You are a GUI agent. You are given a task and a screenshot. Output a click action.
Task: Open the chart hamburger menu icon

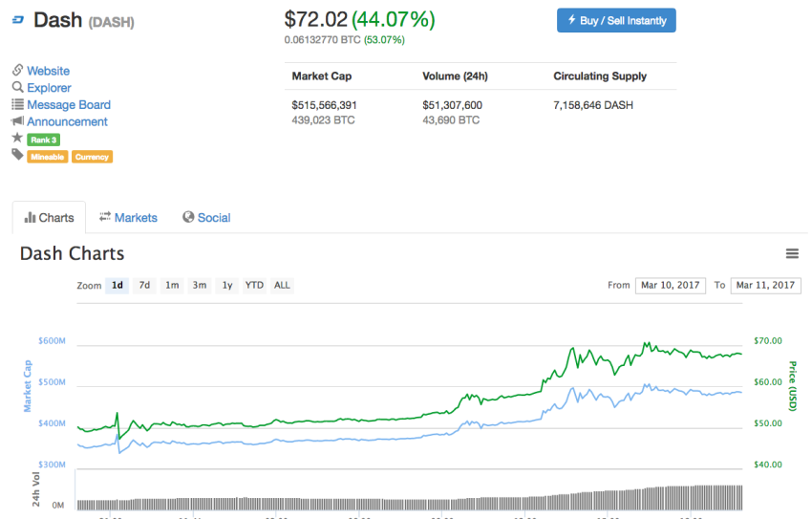pos(791,253)
